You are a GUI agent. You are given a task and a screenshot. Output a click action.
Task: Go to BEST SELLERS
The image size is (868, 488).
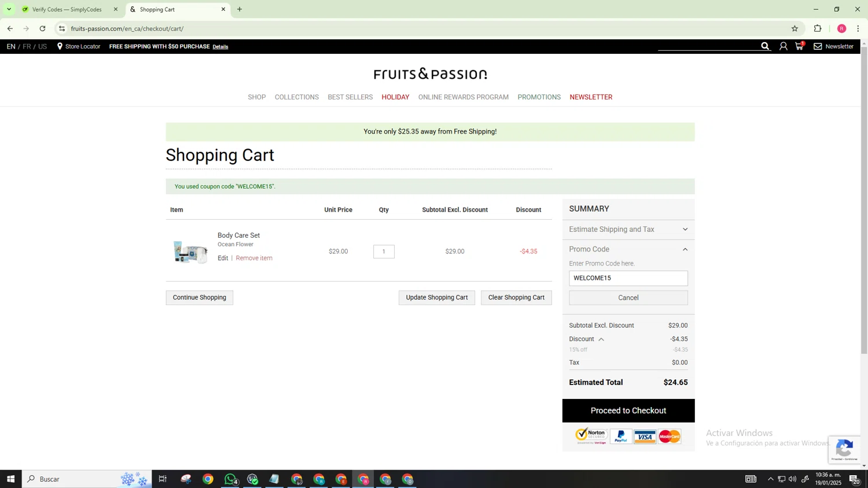[x=350, y=97]
